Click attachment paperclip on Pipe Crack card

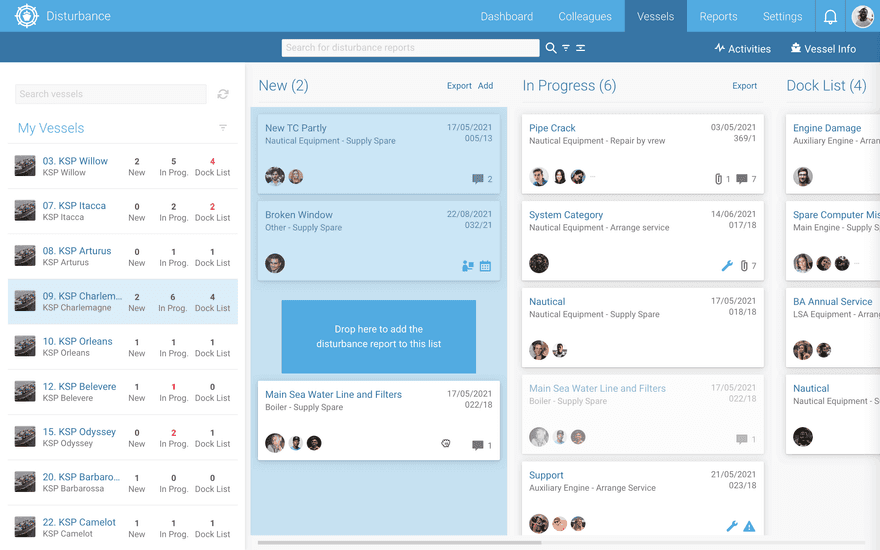[x=718, y=178]
